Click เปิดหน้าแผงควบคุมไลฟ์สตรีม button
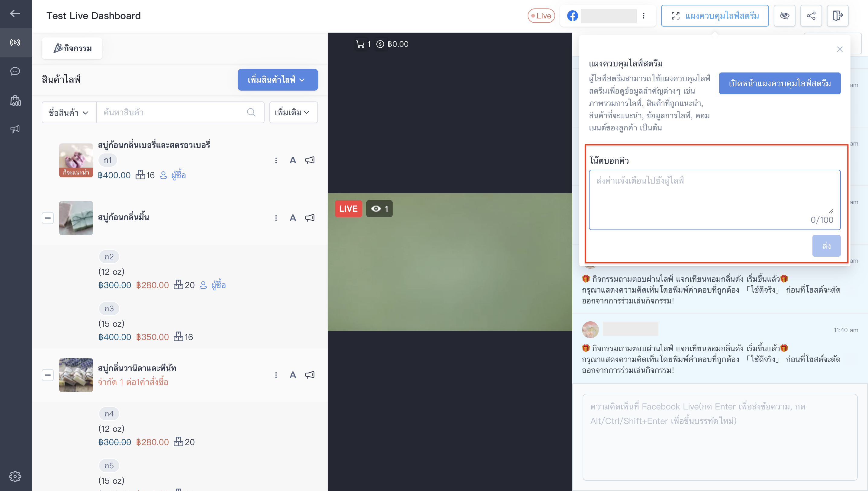Image resolution: width=868 pixels, height=491 pixels. coord(780,83)
